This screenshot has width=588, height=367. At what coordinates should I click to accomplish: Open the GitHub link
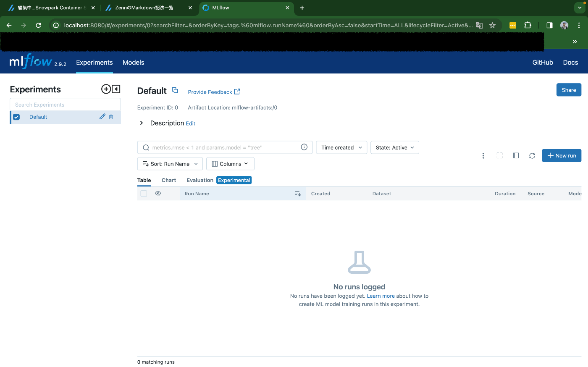point(543,62)
